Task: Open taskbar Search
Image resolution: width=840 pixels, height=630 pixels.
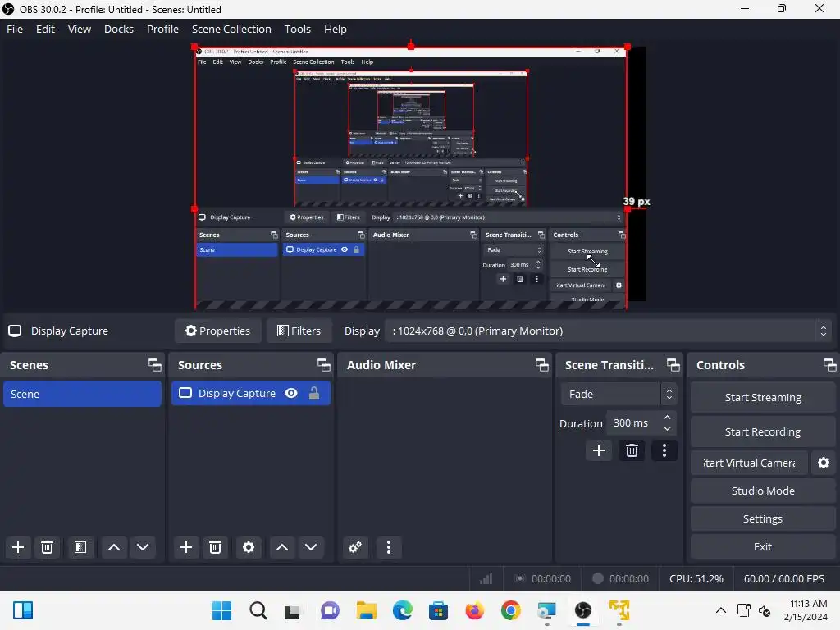Action: coord(258,610)
